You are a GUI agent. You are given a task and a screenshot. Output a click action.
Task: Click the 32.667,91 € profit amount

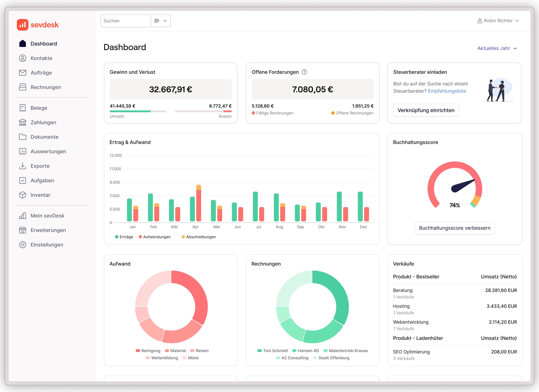(x=171, y=89)
